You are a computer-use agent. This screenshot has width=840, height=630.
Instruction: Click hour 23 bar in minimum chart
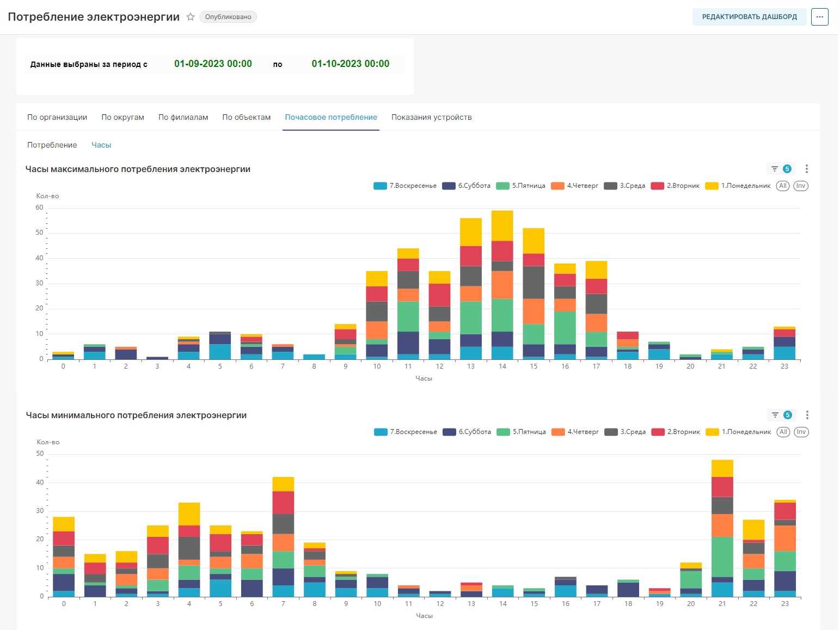[x=784, y=548]
